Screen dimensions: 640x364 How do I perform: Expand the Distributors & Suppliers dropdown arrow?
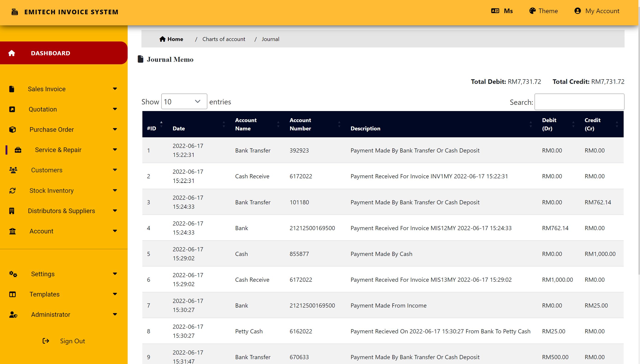115,211
